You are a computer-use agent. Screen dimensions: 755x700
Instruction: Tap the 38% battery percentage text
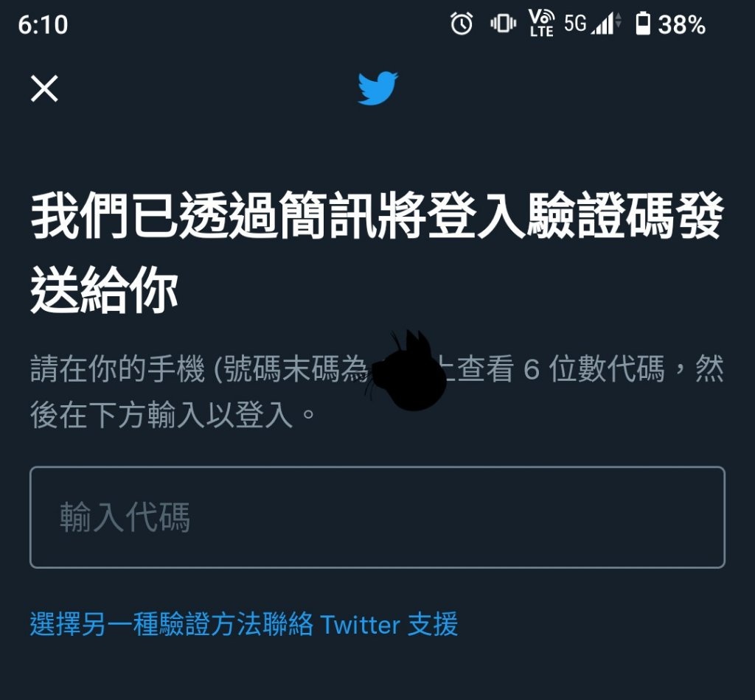[x=682, y=24]
